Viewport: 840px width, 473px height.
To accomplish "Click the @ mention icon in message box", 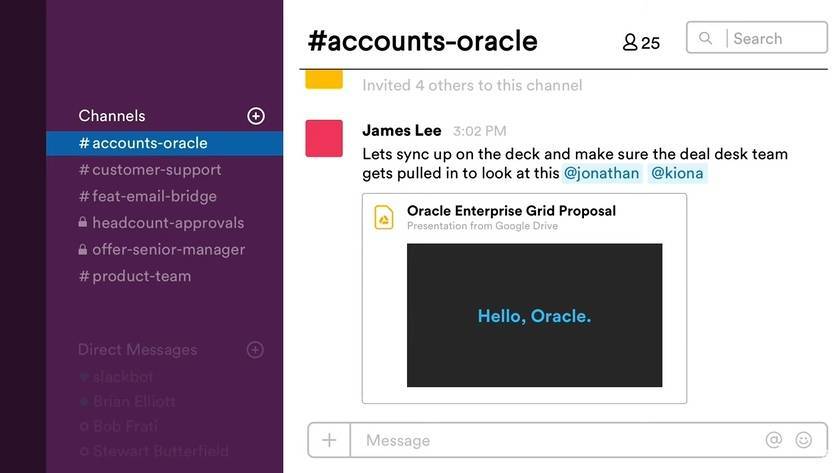I will pyautogui.click(x=773, y=440).
